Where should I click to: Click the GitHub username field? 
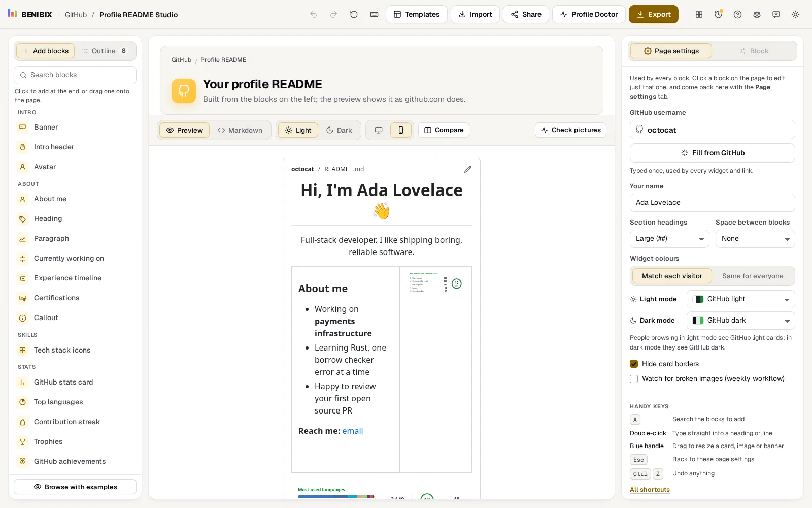(713, 130)
